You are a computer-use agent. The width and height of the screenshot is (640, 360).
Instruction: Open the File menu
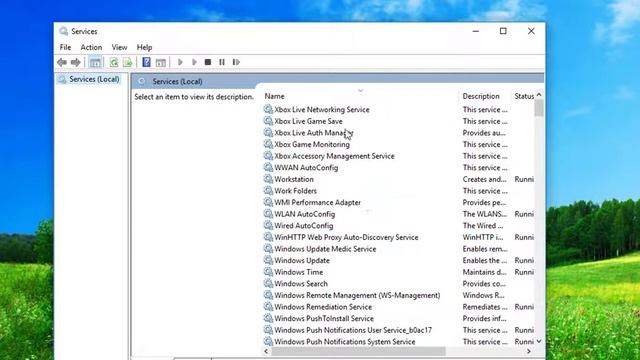[65, 47]
